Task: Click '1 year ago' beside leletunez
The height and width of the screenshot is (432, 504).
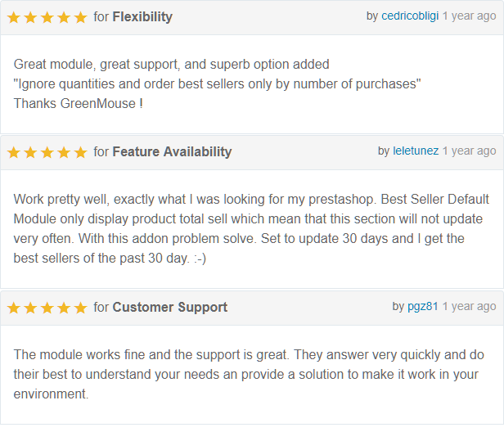Action: 470,151
